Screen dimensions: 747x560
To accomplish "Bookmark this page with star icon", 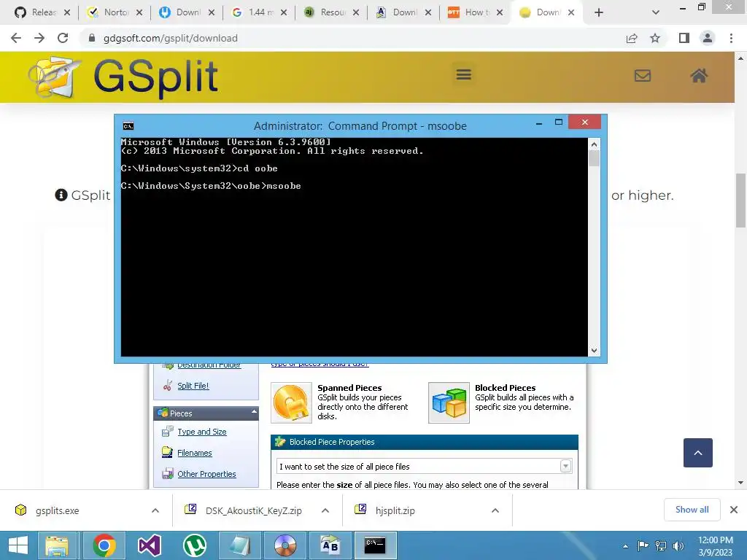I will click(655, 38).
